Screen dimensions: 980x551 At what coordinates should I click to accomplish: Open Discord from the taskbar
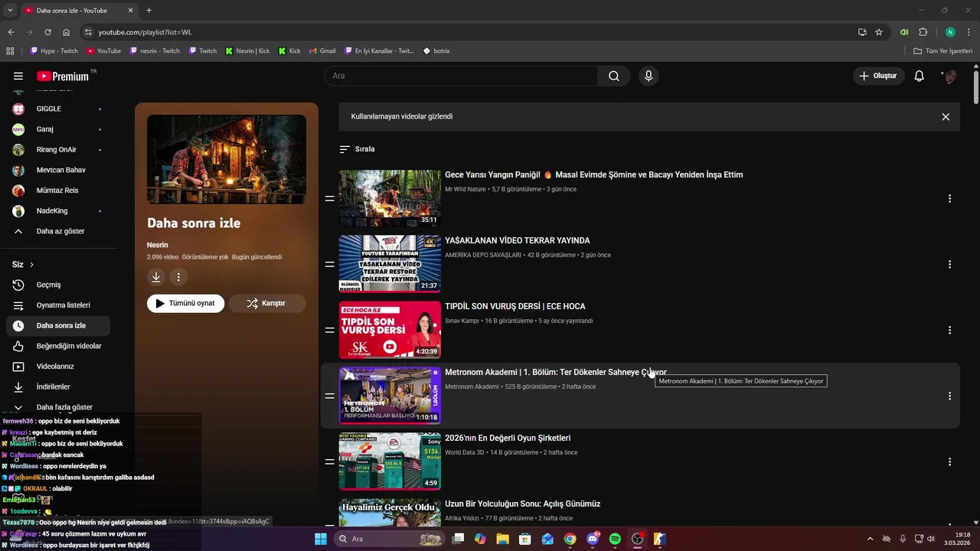tap(593, 539)
